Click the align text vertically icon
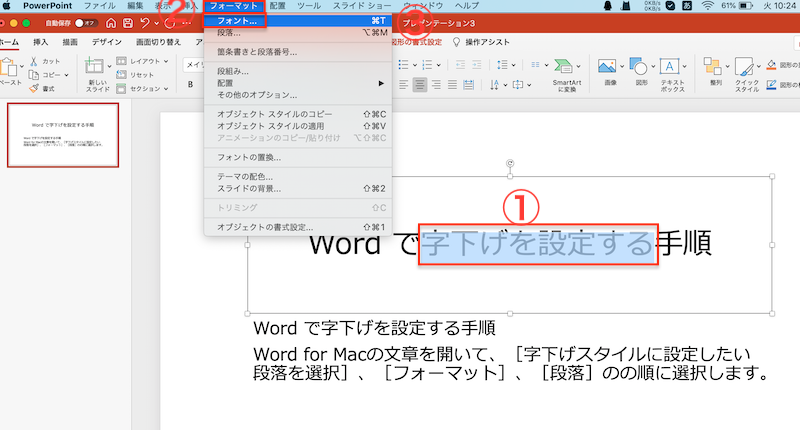The image size is (800, 430). pyautogui.click(x=518, y=85)
